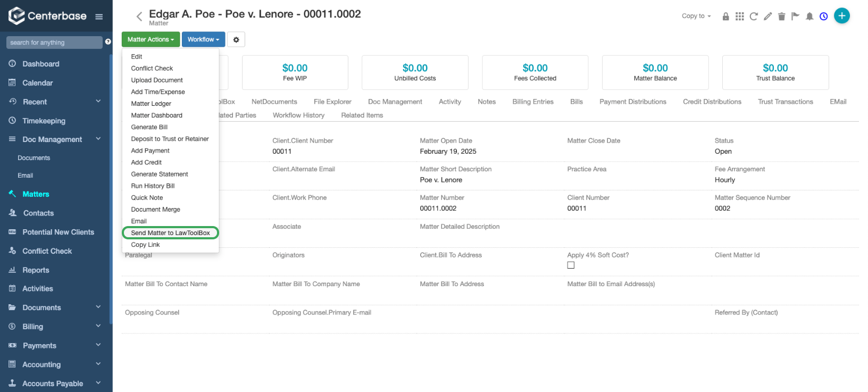Open the Email sub-item under Doc Management

[26, 176]
